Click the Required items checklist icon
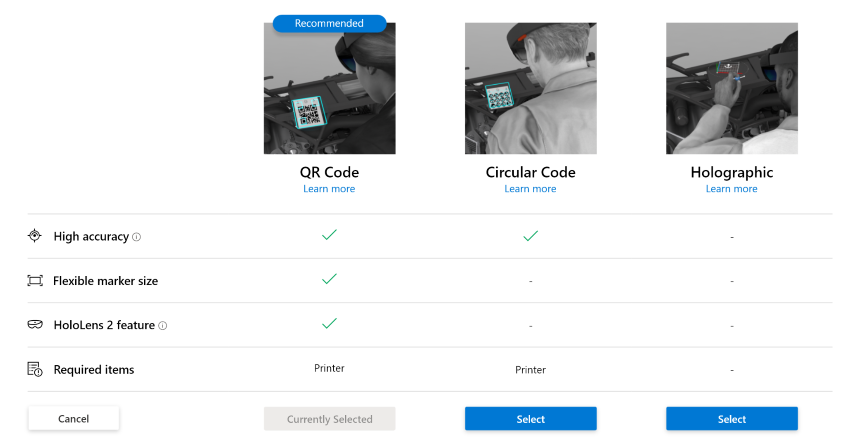This screenshot has width=854, height=446. coord(35,369)
